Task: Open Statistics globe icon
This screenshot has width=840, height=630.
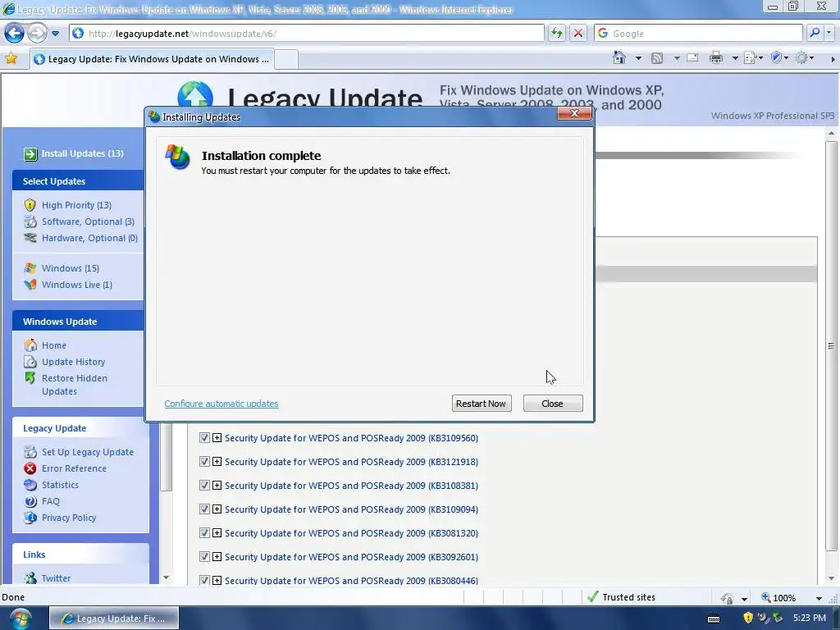Action: 30,485
